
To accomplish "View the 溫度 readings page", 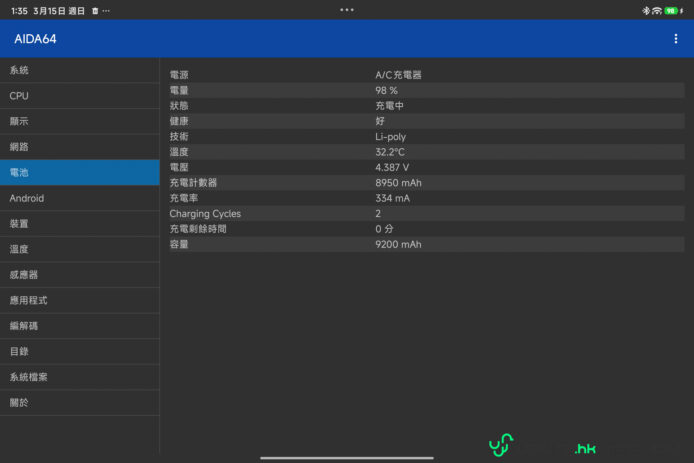I will 79,249.
